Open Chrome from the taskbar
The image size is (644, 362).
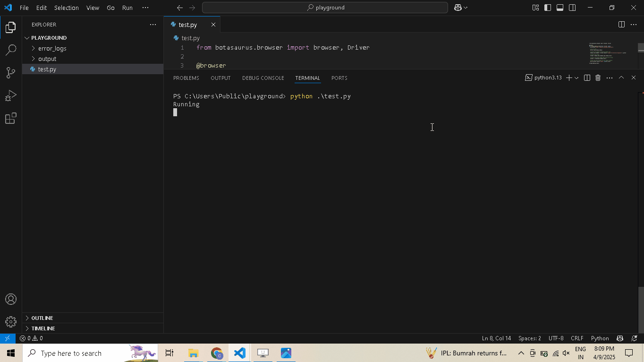coord(216,353)
